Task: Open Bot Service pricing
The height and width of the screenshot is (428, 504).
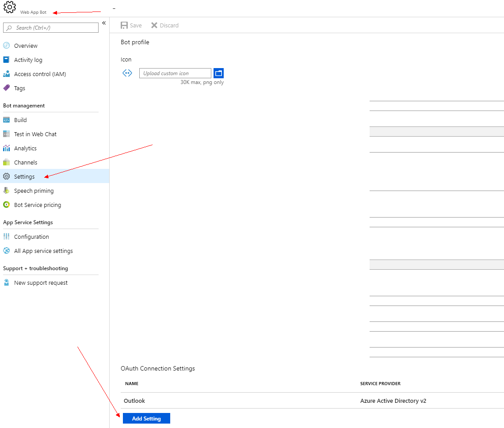Action: point(38,205)
